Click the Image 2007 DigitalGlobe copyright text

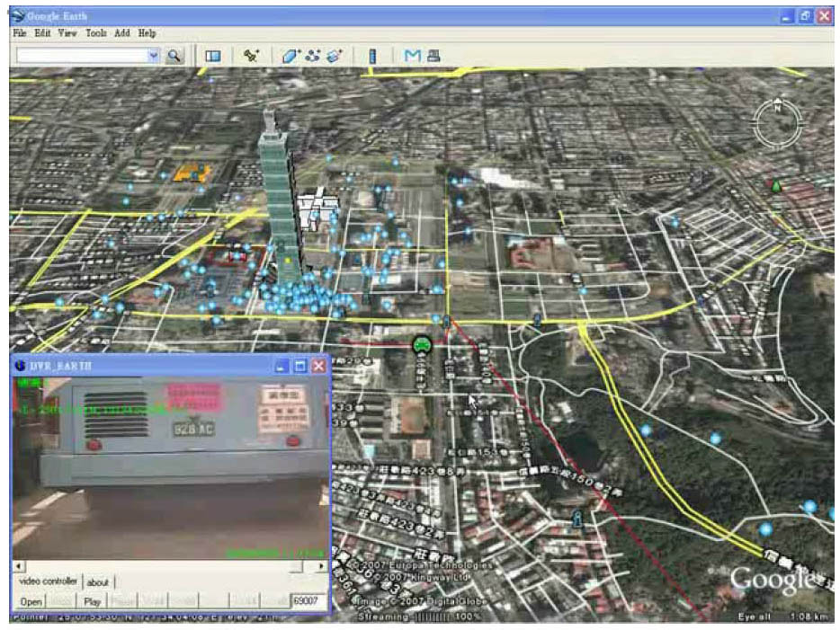tap(420, 600)
